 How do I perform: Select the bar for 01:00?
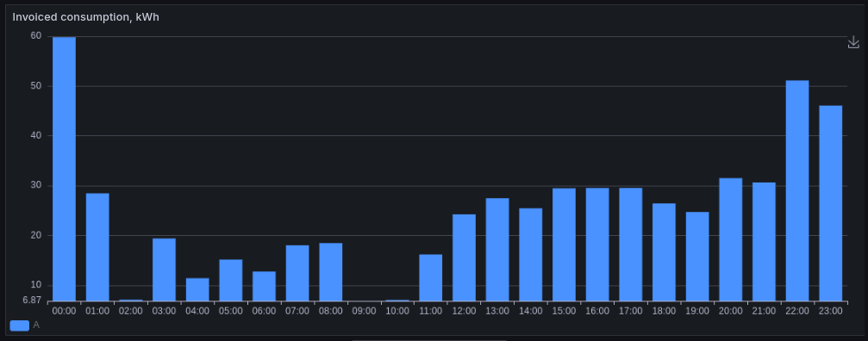tap(97, 247)
